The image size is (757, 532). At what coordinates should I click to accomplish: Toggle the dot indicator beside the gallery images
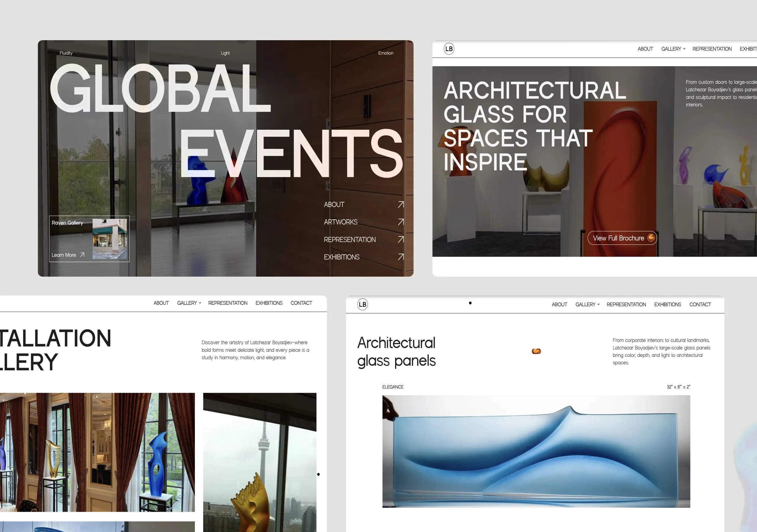click(x=319, y=474)
